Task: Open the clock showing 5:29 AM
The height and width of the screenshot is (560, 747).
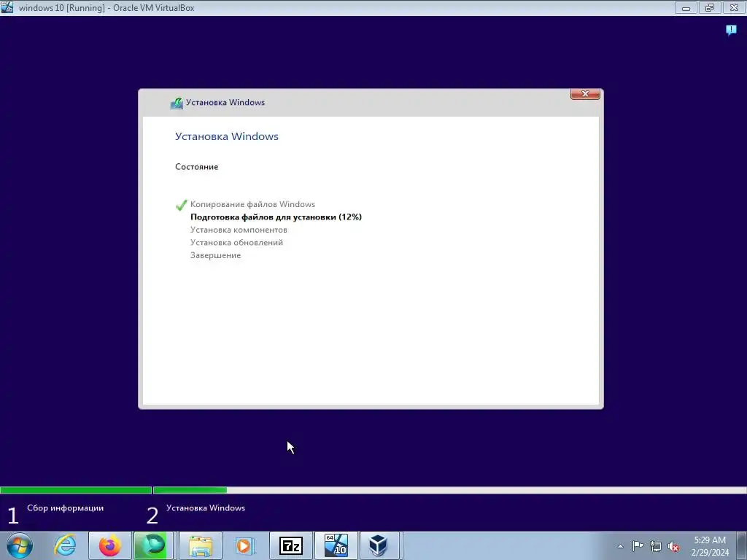Action: 710,546
